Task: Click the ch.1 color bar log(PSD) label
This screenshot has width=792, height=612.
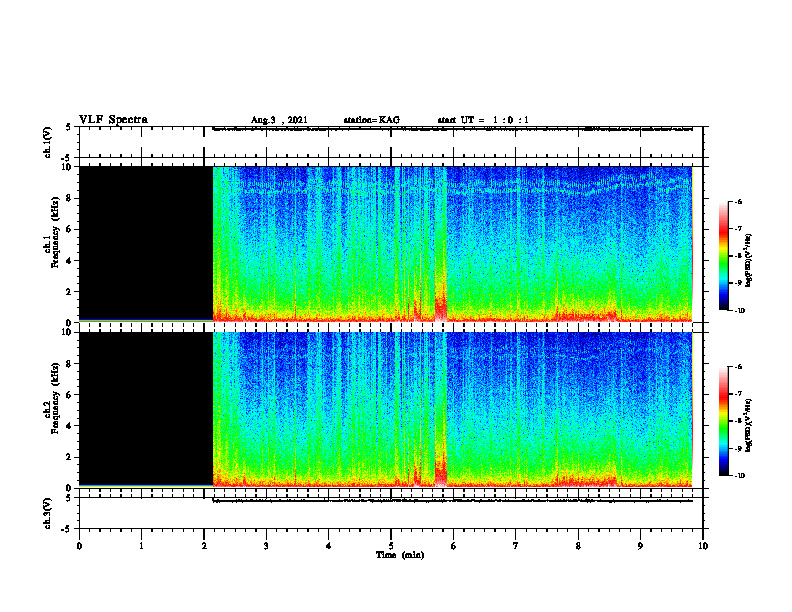Action: click(749, 261)
